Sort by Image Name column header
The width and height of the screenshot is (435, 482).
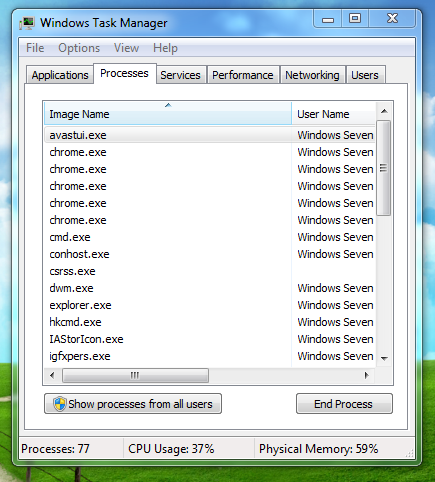click(x=168, y=114)
